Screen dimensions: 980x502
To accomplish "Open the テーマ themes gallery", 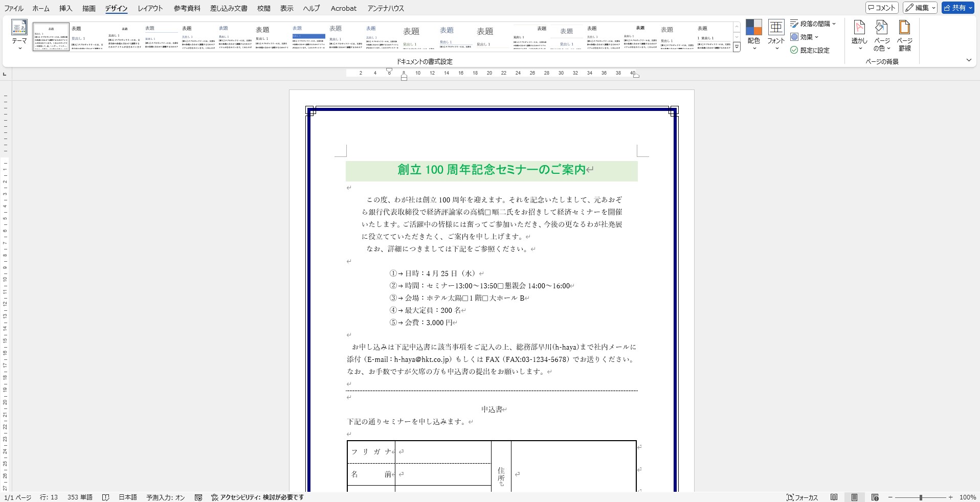I will 19,35.
